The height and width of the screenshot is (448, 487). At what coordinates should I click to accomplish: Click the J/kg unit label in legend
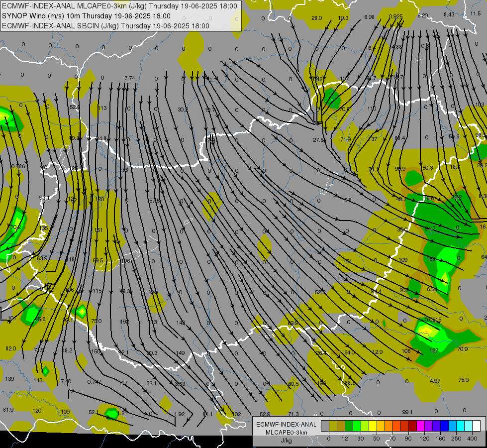pos(287,441)
